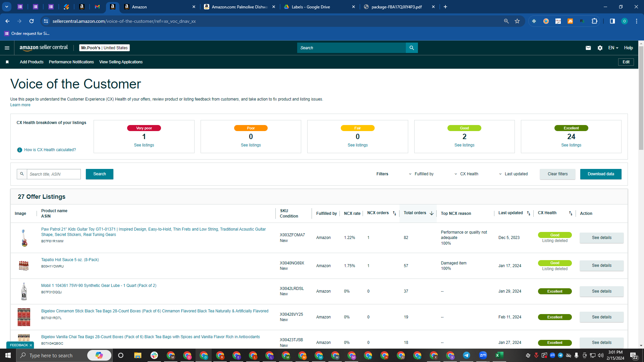Viewport: 644px width, 362px height.
Task: Open the settings gear icon
Action: point(600,48)
